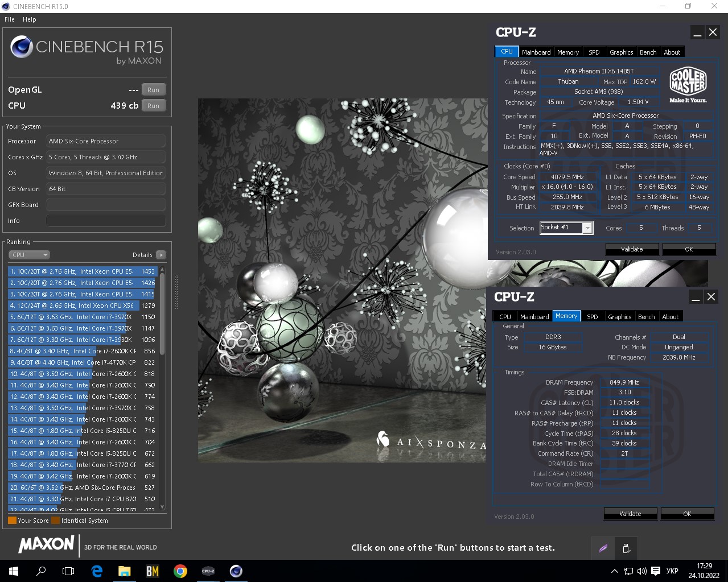Click the Core Speed 4079.5 MHz value
This screenshot has width=728, height=582.
pos(567,177)
